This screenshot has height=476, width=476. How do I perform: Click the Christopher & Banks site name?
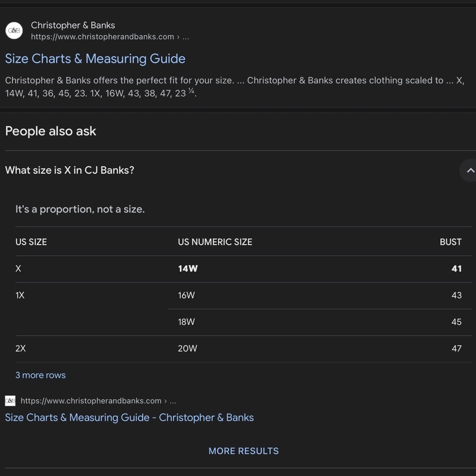click(73, 25)
